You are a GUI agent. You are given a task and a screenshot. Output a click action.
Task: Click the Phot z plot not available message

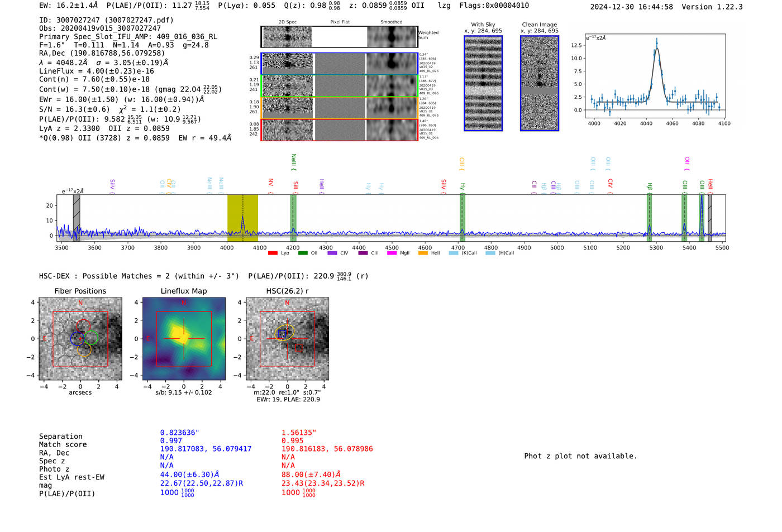(580, 456)
